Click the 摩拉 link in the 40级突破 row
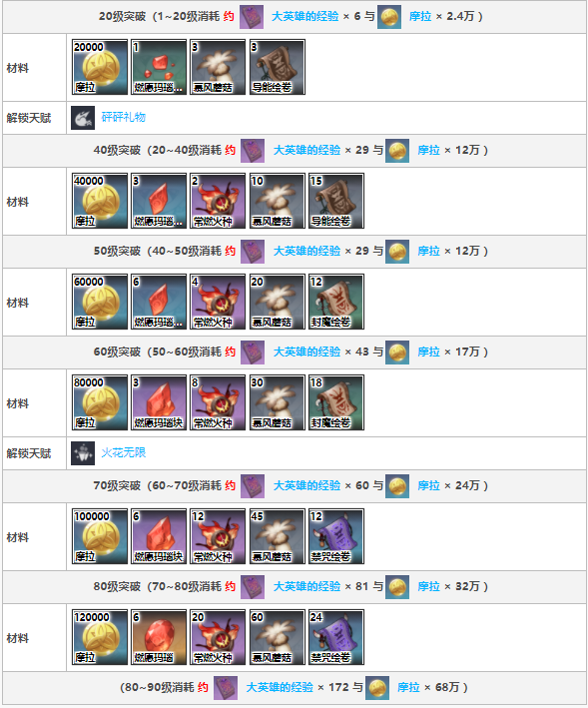The width and height of the screenshot is (588, 708). click(428, 151)
